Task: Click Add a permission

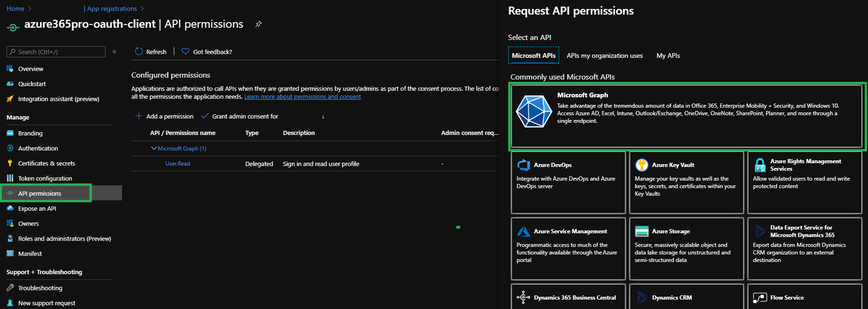Action: pos(164,116)
